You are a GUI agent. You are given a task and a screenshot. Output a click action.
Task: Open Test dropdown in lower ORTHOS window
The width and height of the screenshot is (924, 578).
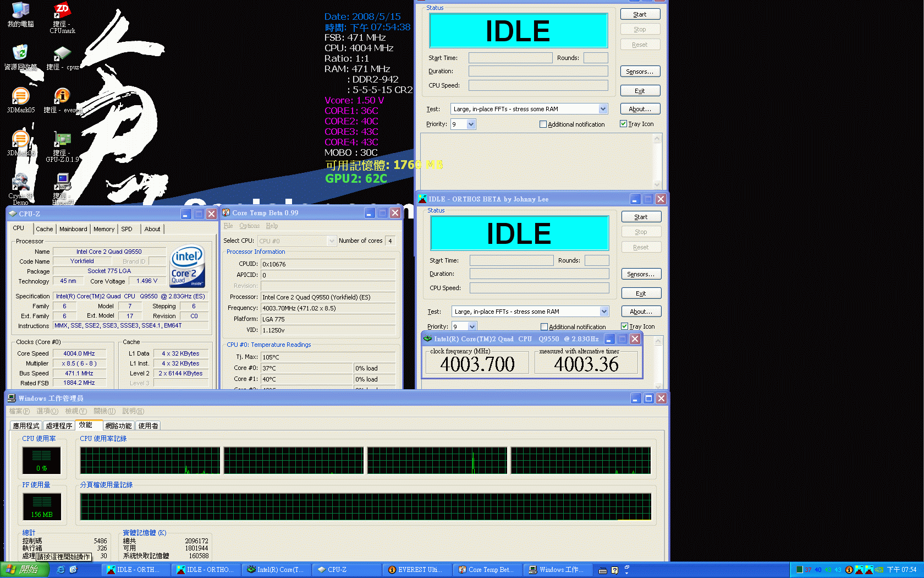tap(604, 312)
